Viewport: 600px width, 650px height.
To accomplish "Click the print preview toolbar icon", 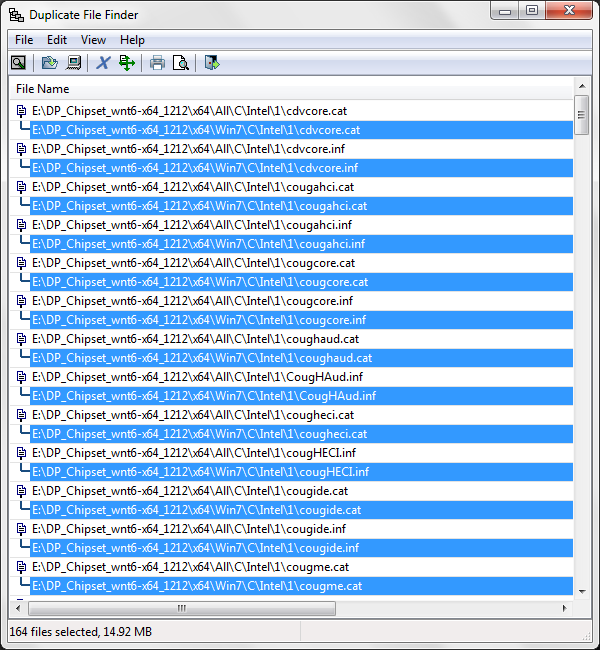I will coord(181,63).
